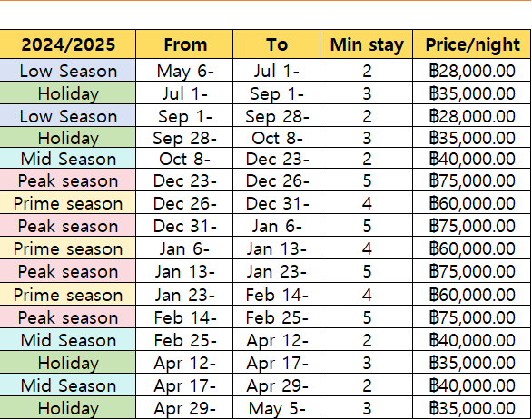The image size is (532, 419).
Task: Click the May 5 To date cell
Action: pyautogui.click(x=277, y=408)
